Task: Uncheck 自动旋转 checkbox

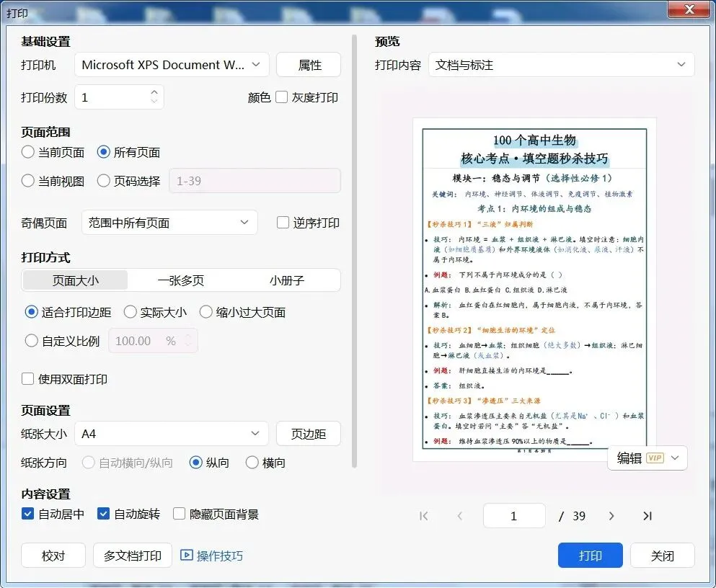Action: [103, 514]
